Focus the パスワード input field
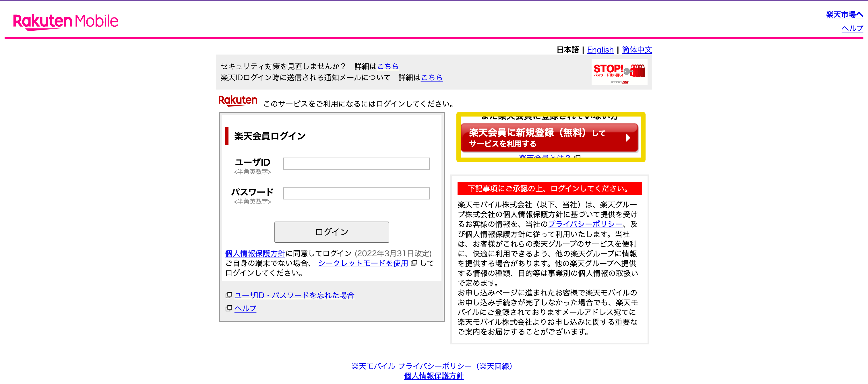The height and width of the screenshot is (384, 868). click(x=356, y=193)
